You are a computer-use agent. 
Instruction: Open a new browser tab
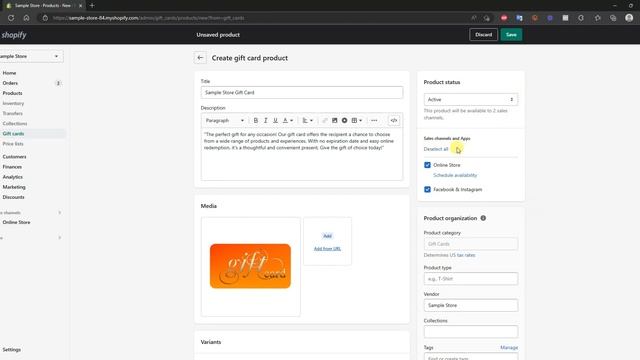pos(92,6)
